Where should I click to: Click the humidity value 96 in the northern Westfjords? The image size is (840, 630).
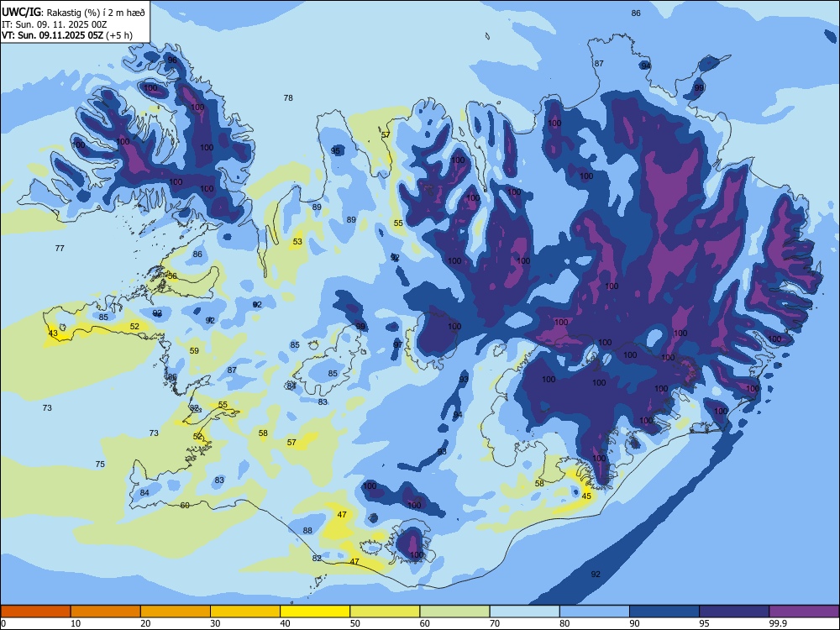(172, 60)
